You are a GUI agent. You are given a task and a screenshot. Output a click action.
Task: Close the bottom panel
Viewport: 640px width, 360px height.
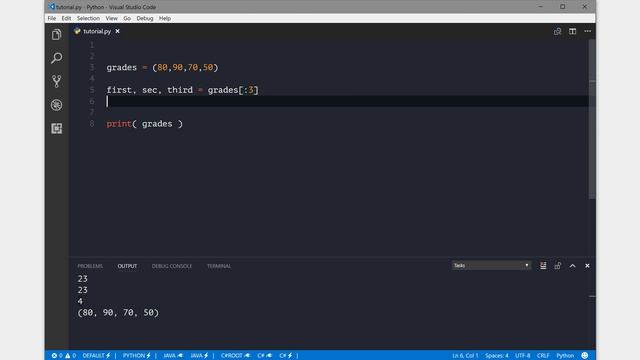point(587,266)
